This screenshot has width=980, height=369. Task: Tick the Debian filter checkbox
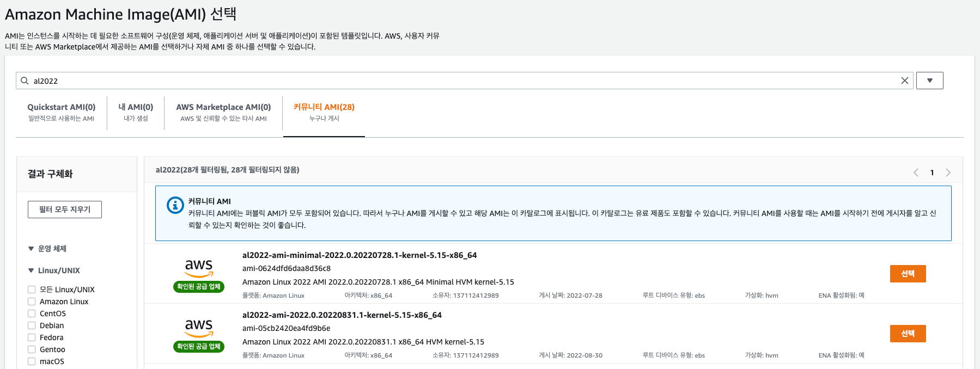(32, 325)
